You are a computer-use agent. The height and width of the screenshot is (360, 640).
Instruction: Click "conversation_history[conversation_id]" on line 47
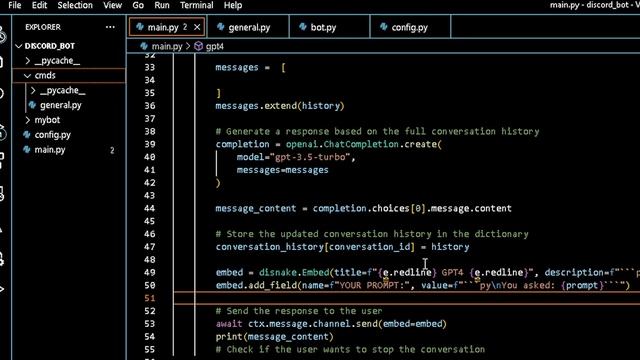click(x=315, y=247)
